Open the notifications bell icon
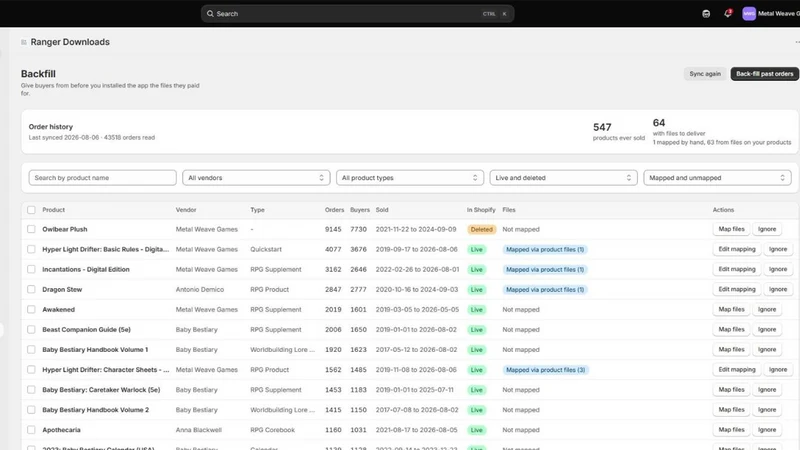Screen dimensions: 800x450 click(728, 14)
